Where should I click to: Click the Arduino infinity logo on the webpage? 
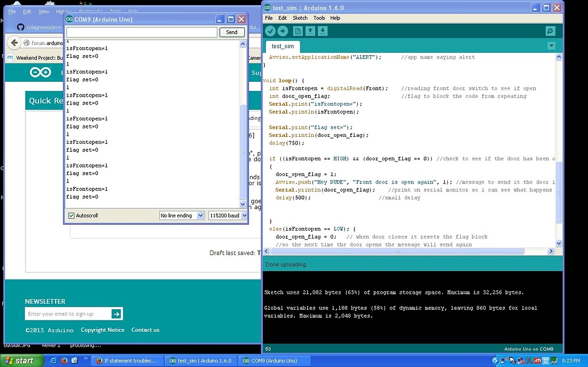(x=40, y=72)
